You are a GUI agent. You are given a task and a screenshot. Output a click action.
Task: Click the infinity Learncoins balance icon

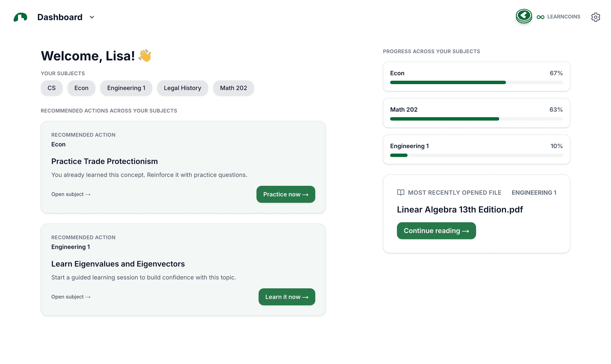click(x=540, y=17)
